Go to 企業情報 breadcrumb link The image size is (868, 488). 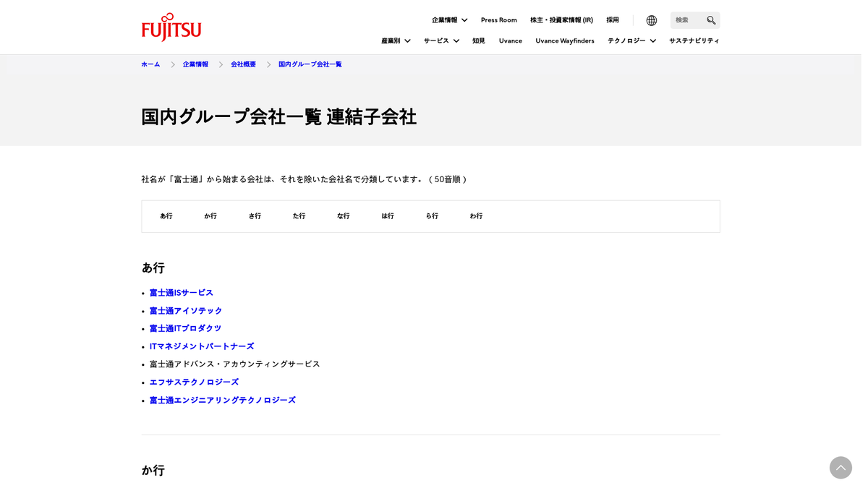click(195, 64)
